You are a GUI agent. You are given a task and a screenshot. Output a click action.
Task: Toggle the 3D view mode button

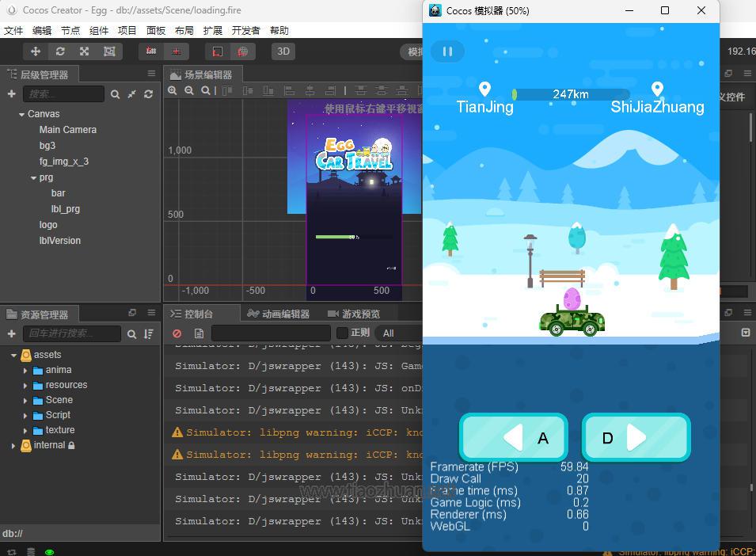[x=283, y=51]
